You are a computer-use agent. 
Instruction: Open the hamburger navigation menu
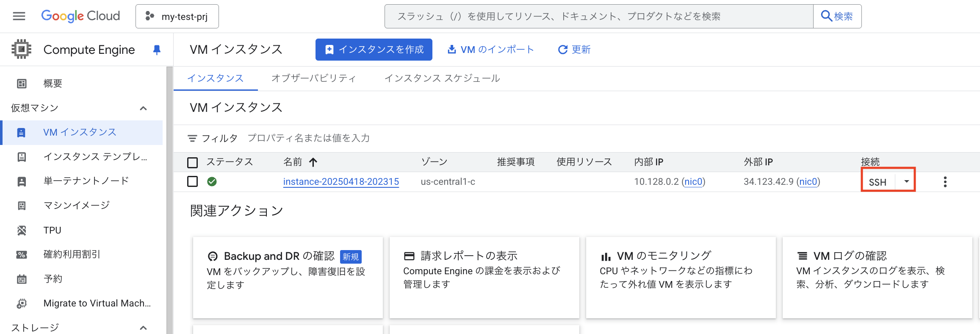[19, 16]
